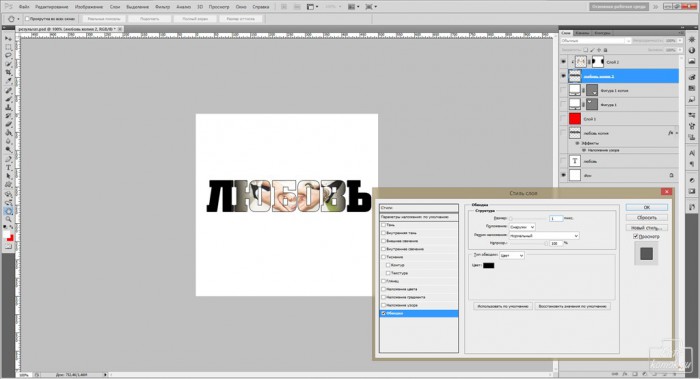
Task: Select the Spot Healing Brush tool
Action: [x=8, y=91]
